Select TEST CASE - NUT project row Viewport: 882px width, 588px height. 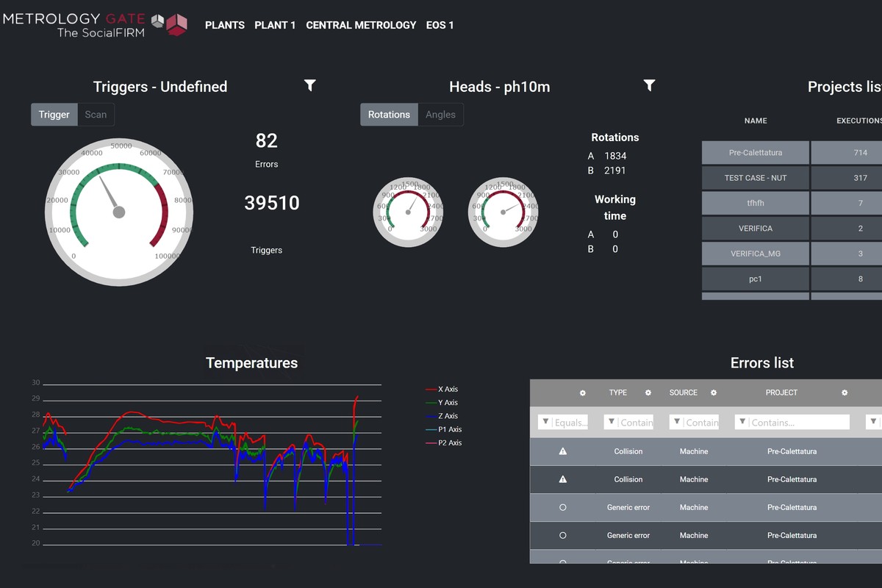(756, 178)
